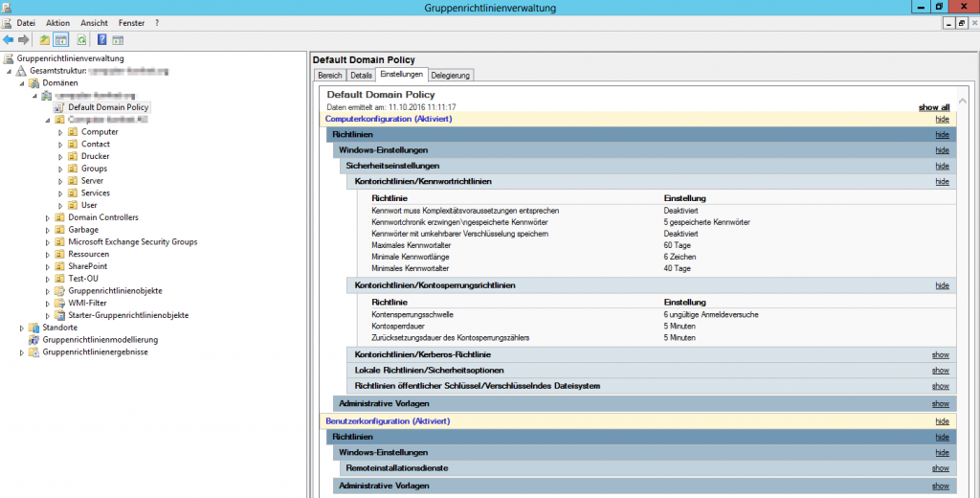This screenshot has height=498, width=980.
Task: Show Lokale Richtlinien/Sicherheitsoptionen section
Action: (941, 371)
